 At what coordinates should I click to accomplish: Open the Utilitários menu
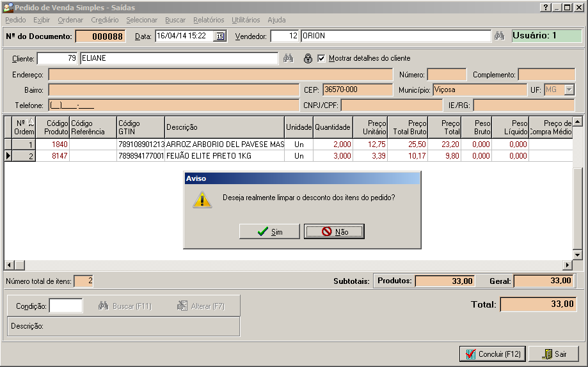(246, 20)
